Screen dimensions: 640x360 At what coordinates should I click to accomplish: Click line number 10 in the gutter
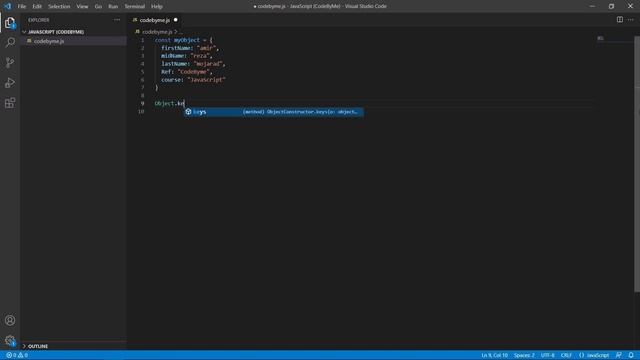pos(141,111)
